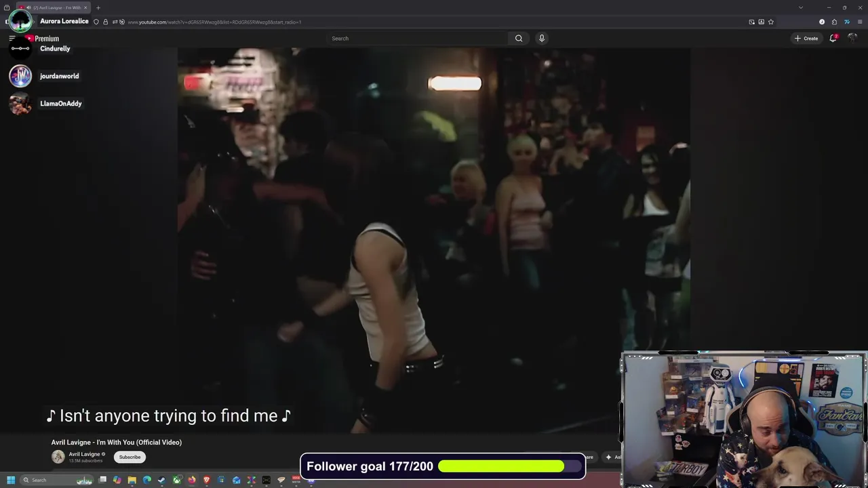Image resolution: width=868 pixels, height=488 pixels.
Task: Open Steam from the taskbar
Action: [161, 480]
